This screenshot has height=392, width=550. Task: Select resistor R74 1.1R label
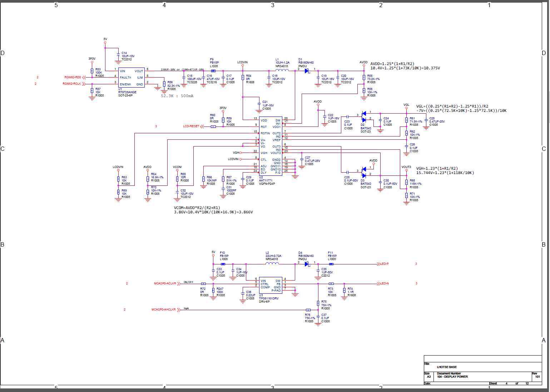(351, 292)
